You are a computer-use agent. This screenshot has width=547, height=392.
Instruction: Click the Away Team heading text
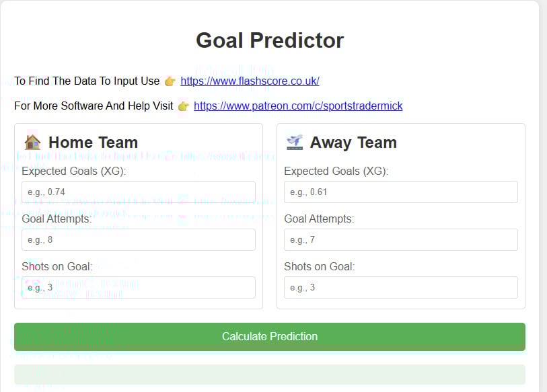click(353, 143)
